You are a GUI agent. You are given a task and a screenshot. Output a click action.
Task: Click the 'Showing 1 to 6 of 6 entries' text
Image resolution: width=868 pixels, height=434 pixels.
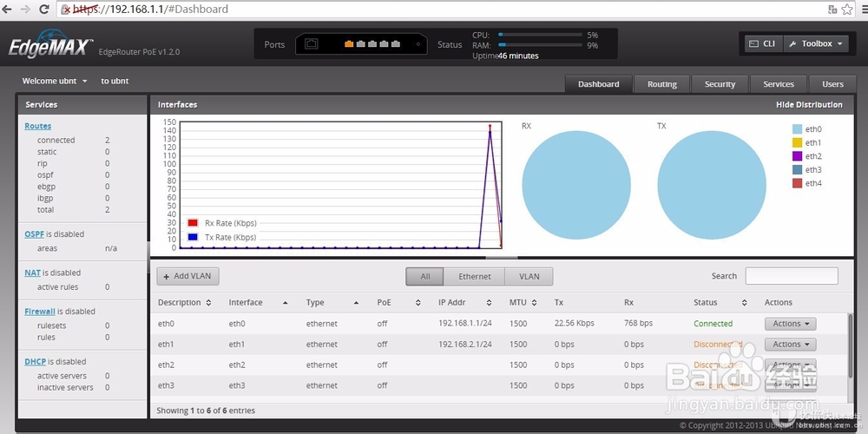click(x=206, y=411)
